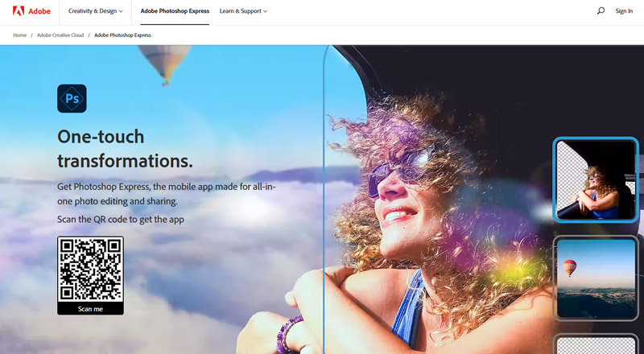The width and height of the screenshot is (644, 354).
Task: Click the QR code image
Action: 90,270
